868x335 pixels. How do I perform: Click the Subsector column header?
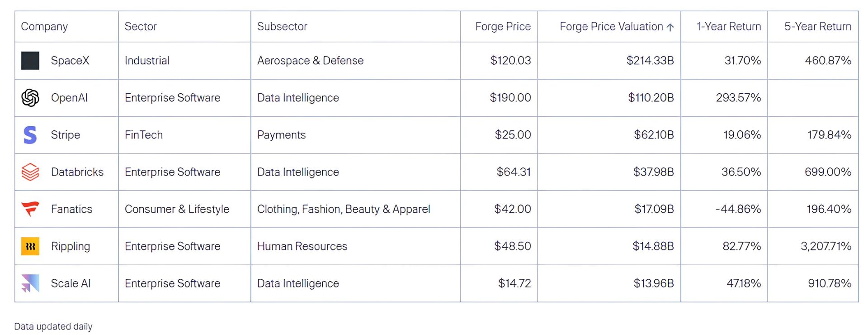282,27
